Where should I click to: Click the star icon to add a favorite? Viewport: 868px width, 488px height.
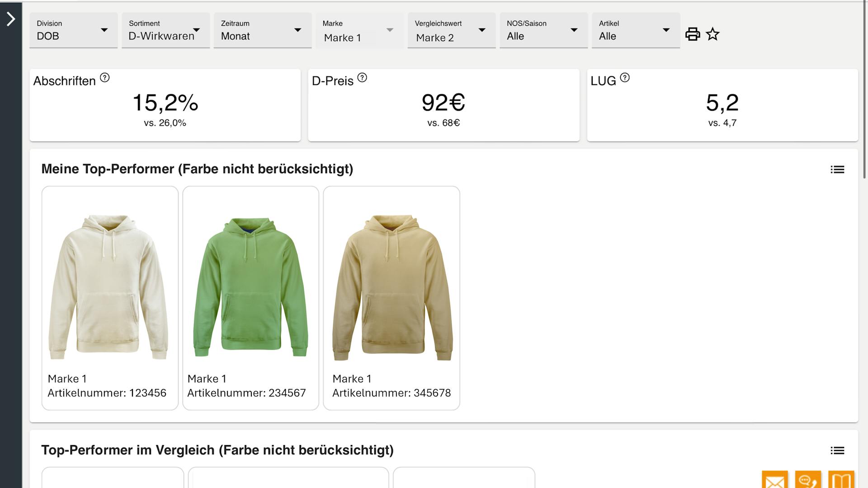click(712, 34)
